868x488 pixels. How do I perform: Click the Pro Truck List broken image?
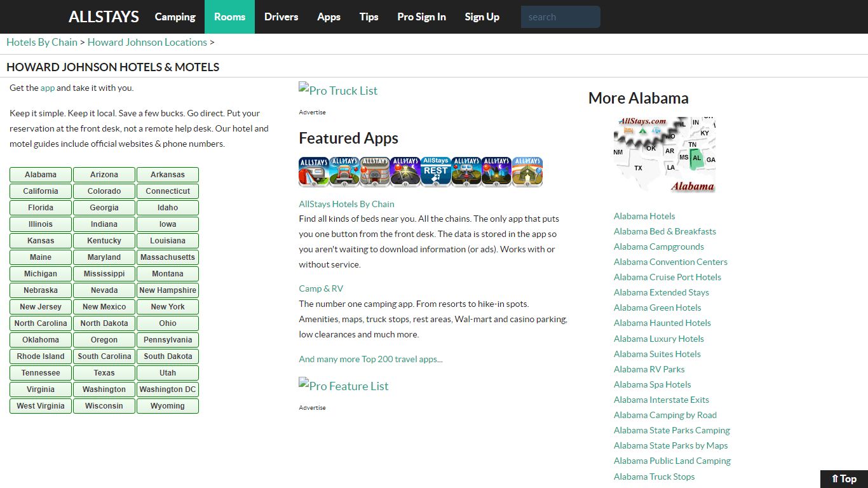coord(338,90)
